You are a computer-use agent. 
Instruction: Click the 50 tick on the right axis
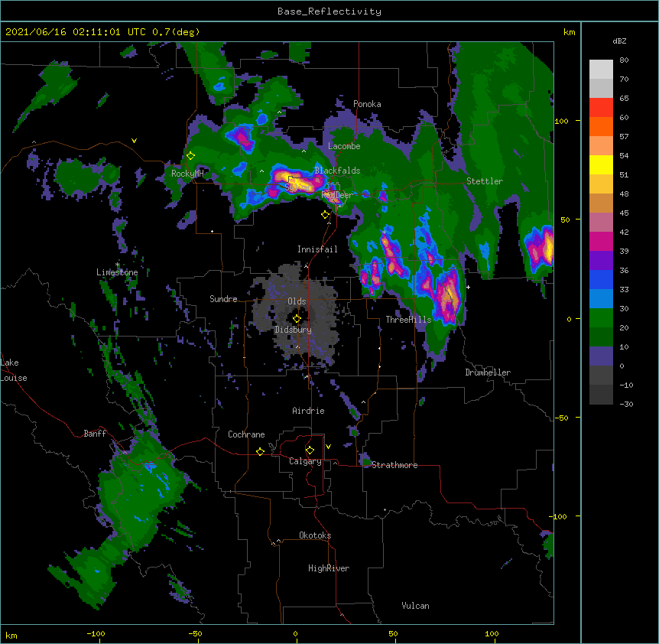[x=565, y=220]
